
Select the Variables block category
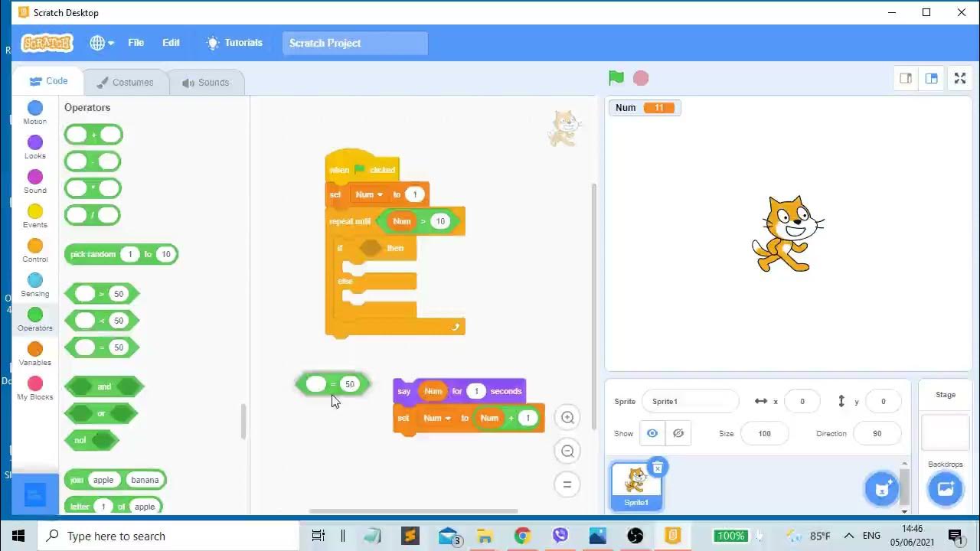tap(34, 354)
